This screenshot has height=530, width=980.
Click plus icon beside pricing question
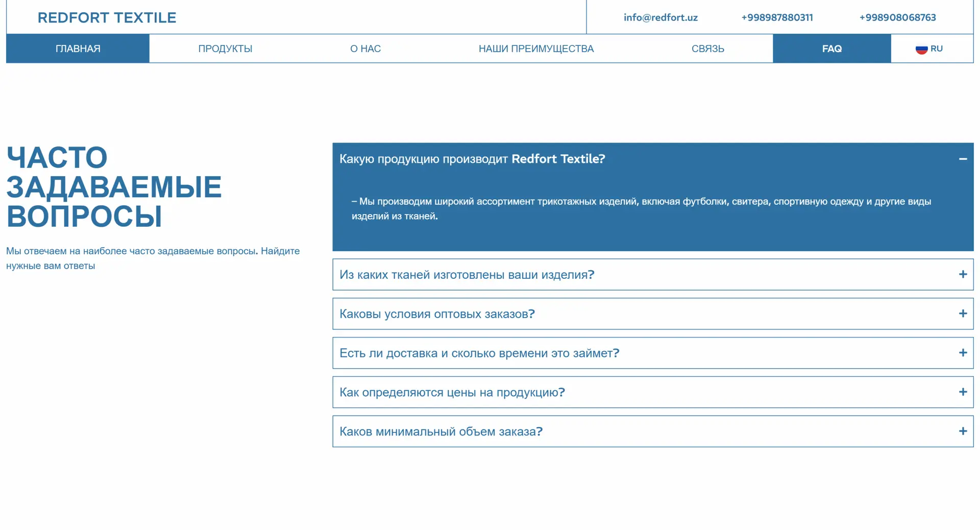[963, 392]
